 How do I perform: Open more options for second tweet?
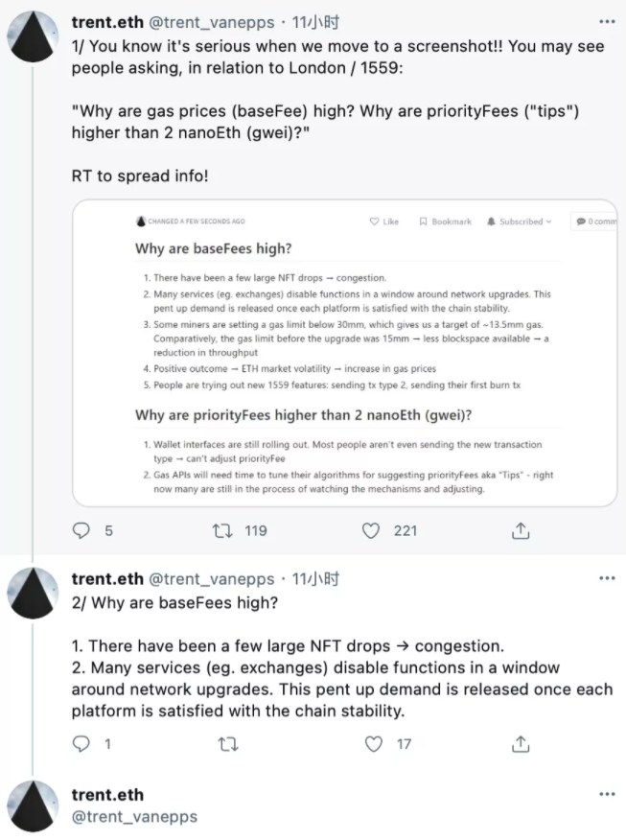point(606,578)
